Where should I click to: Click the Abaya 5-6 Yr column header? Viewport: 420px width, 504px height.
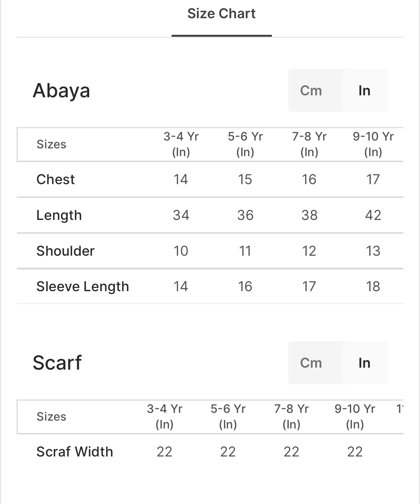click(x=245, y=144)
